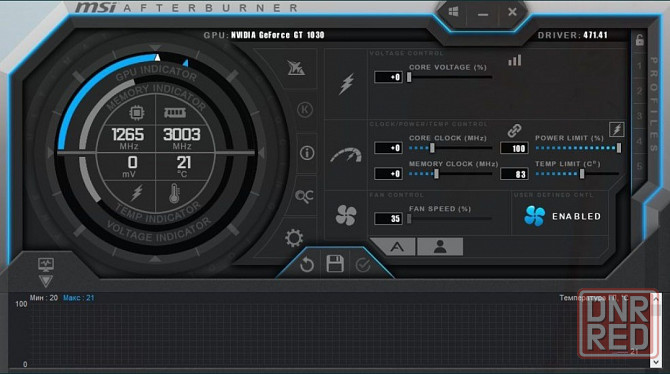The height and width of the screenshot is (374, 670).
Task: Reset settings with the circular arrow icon
Action: click(307, 265)
